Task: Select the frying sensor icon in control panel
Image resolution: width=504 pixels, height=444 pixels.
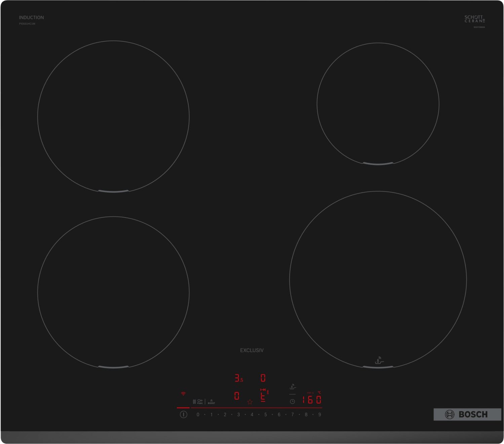Action: tap(293, 387)
